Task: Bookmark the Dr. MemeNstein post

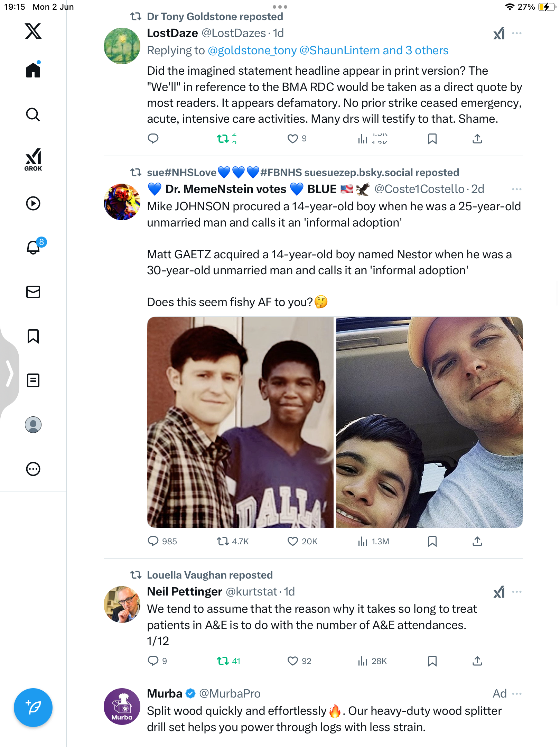Action: 432,541
